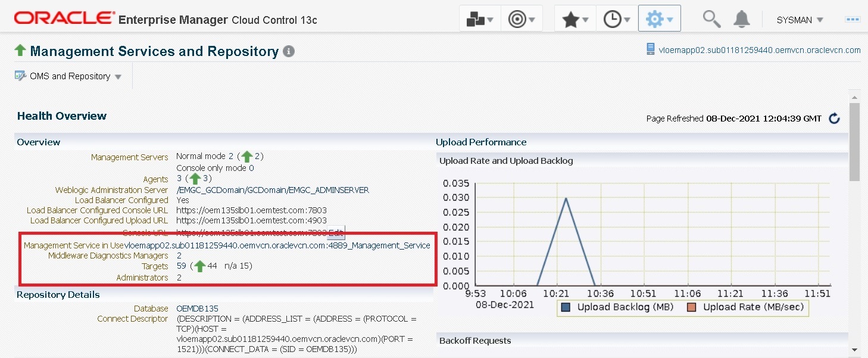Open the 59 Targets count link
868x358 pixels.
(x=182, y=266)
